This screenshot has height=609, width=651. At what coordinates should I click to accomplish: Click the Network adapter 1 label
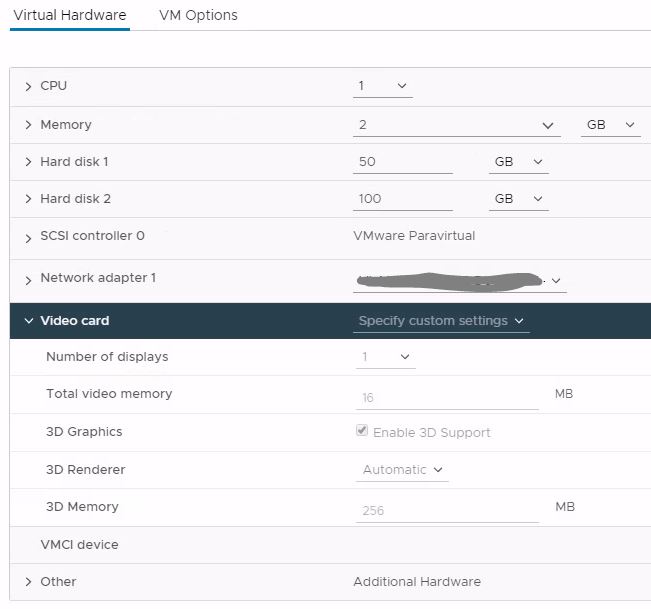(x=98, y=278)
